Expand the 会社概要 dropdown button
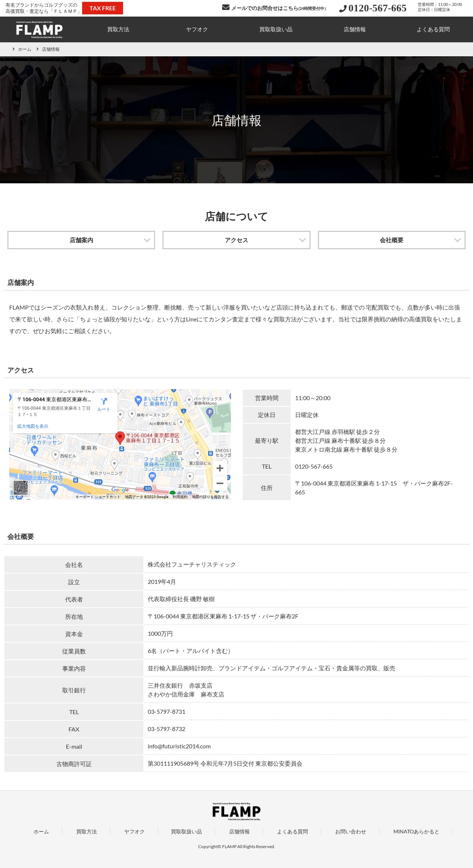This screenshot has width=473, height=868. coord(392,240)
